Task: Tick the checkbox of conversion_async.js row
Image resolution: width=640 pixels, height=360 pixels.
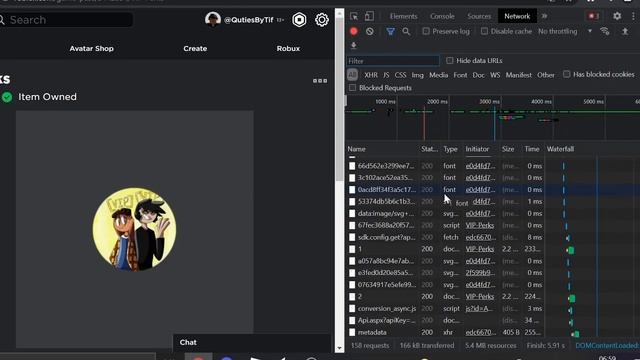Action: (352, 309)
